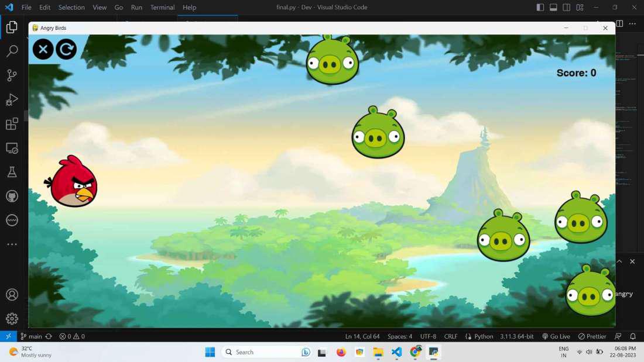
Task: Open the Go menu
Action: [x=119, y=8]
